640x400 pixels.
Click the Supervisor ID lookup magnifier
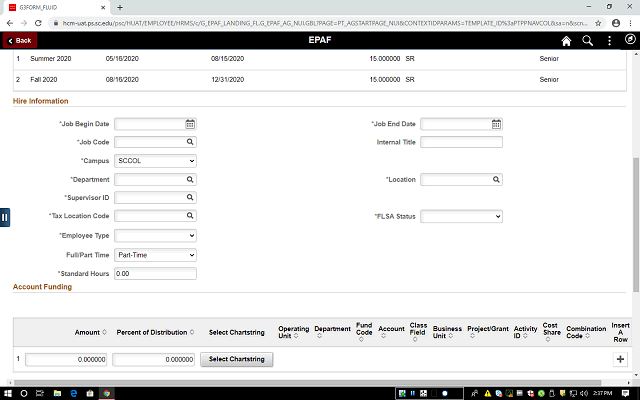(190, 197)
